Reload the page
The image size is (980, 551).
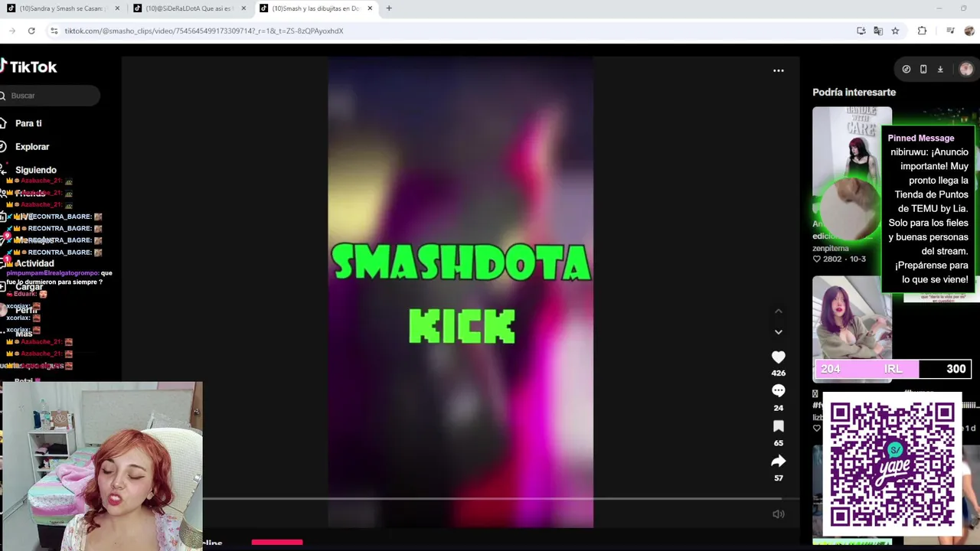[31, 31]
